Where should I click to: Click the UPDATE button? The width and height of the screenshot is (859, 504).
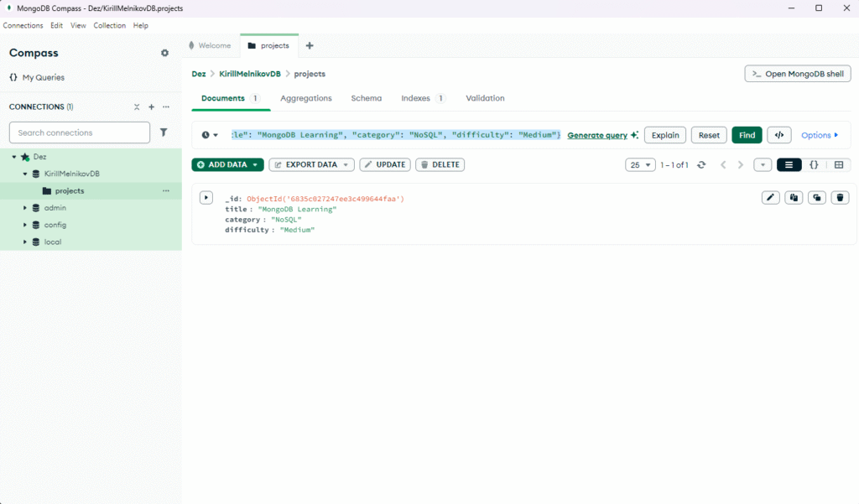point(384,164)
